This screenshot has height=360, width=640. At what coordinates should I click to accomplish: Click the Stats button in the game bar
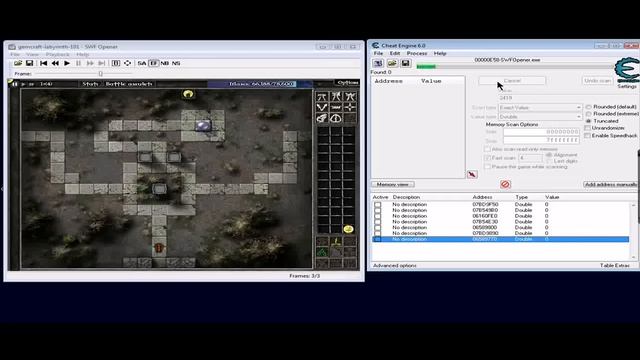[90, 84]
